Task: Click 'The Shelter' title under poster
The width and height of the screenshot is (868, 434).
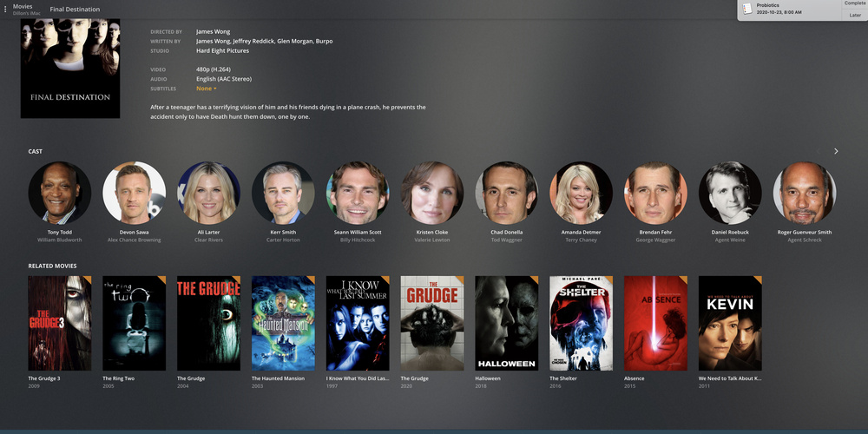Action: [x=563, y=378]
